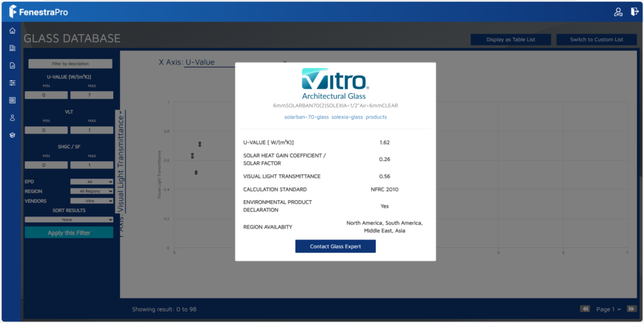Click solar factor value 0.26
This screenshot has width=644, height=323.
pos(384,159)
